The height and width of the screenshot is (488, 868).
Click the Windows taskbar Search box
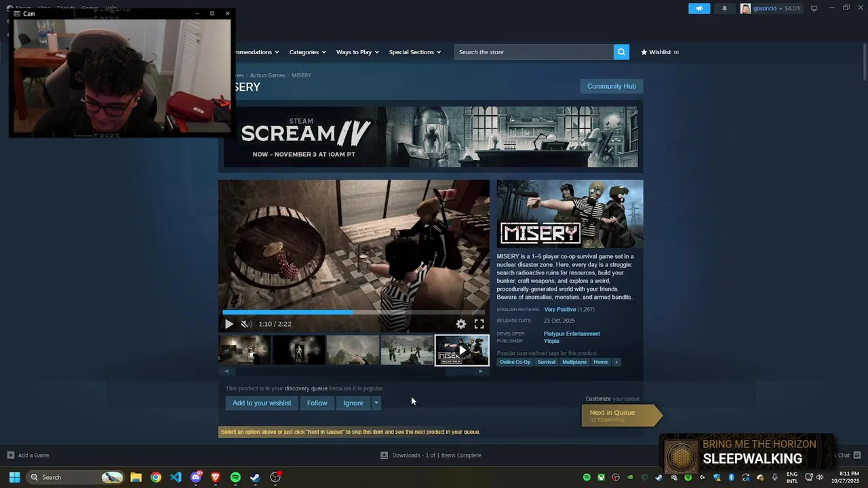pos(75,477)
